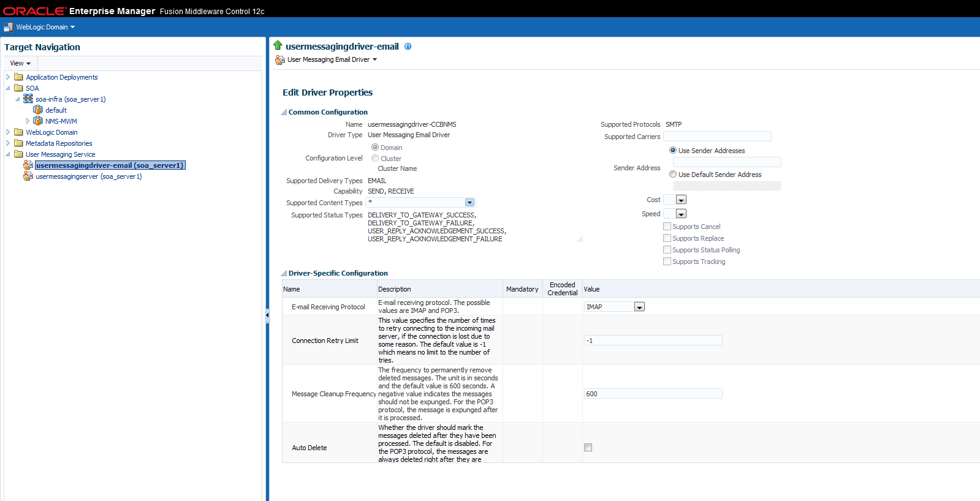Open the View menu in Target Navigation
Screen dimensions: 980x501
click(x=20, y=63)
